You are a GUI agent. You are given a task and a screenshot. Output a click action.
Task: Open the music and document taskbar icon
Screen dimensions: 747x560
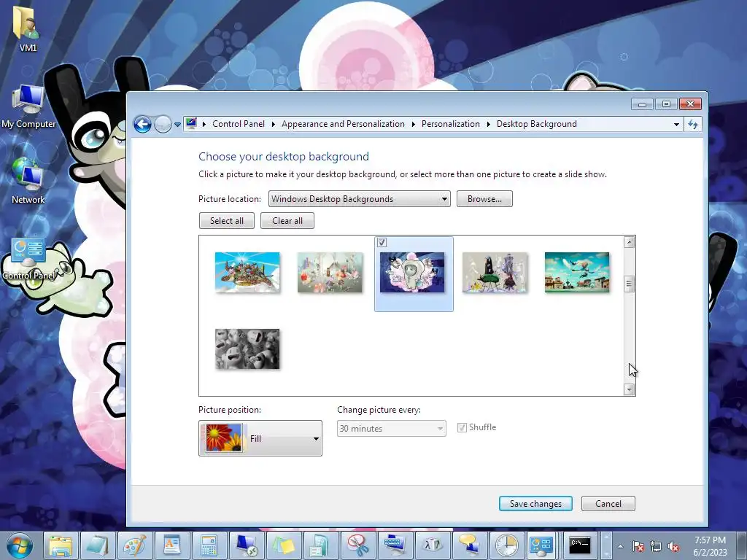(x=320, y=545)
